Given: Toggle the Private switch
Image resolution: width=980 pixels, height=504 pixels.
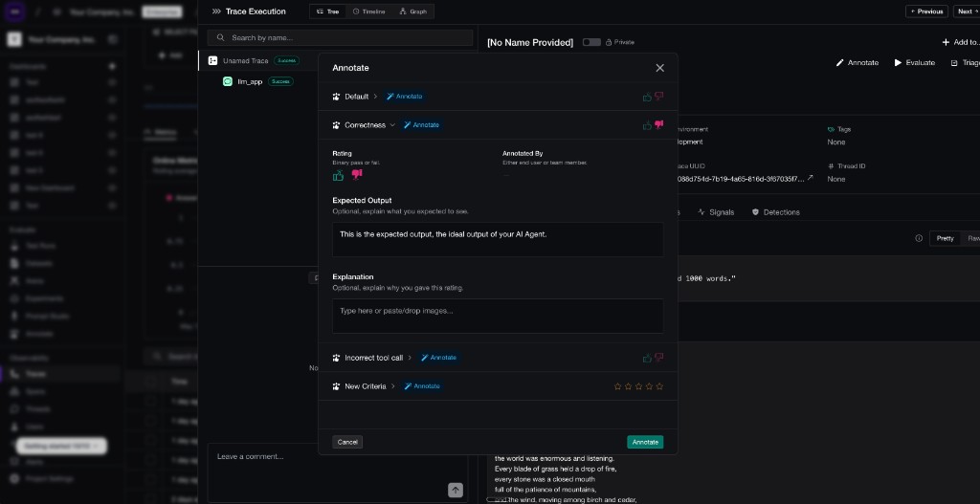Looking at the screenshot, I should pyautogui.click(x=591, y=42).
